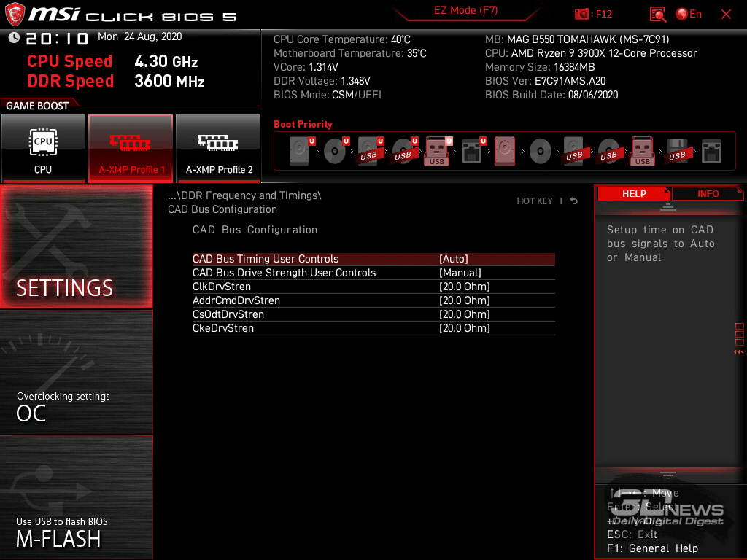Select the legacy USB optical drive boot device
Screen dimensions: 747x560
608,151
